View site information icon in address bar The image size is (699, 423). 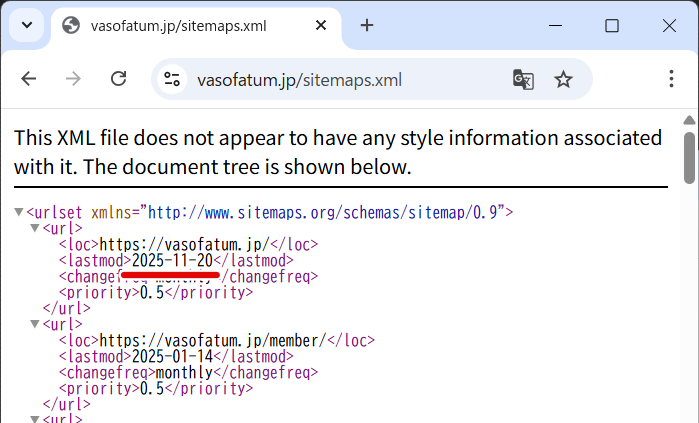tap(172, 79)
